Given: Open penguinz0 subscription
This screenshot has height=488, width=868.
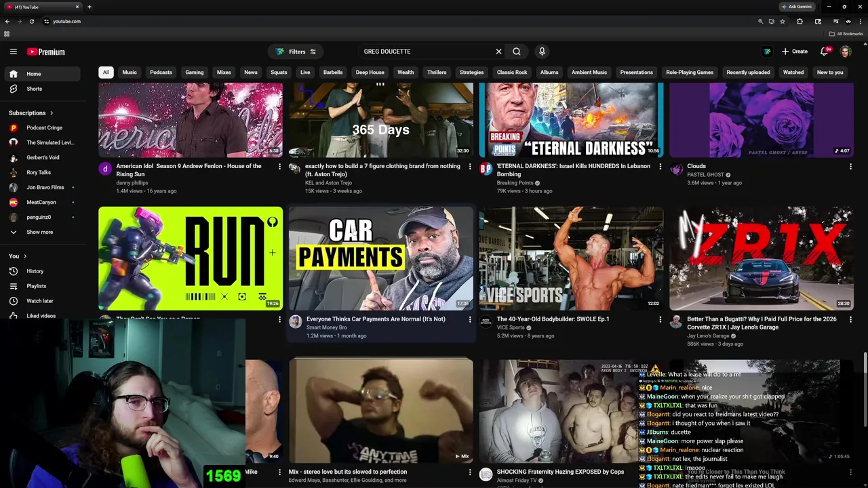Looking at the screenshot, I should (x=42, y=217).
